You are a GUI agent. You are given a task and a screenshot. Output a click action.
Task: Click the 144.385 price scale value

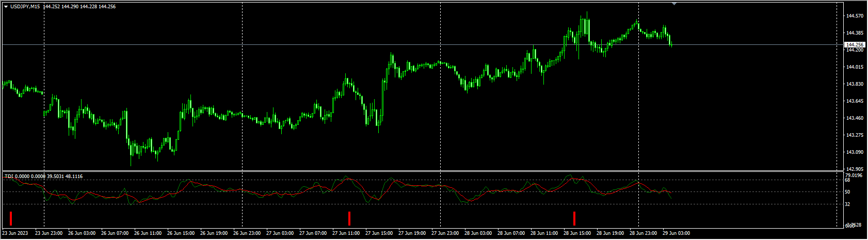(855, 33)
